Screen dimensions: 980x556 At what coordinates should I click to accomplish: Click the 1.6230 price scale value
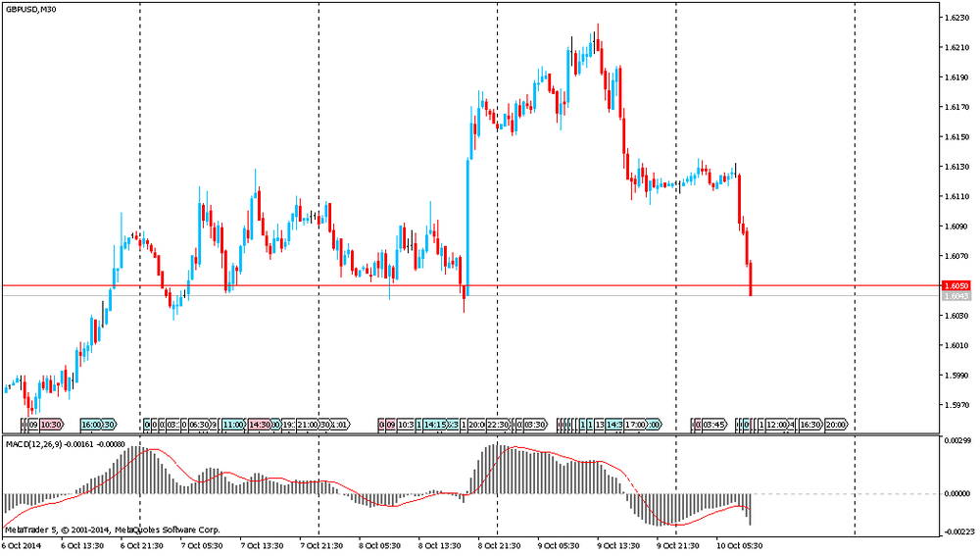[x=955, y=18]
